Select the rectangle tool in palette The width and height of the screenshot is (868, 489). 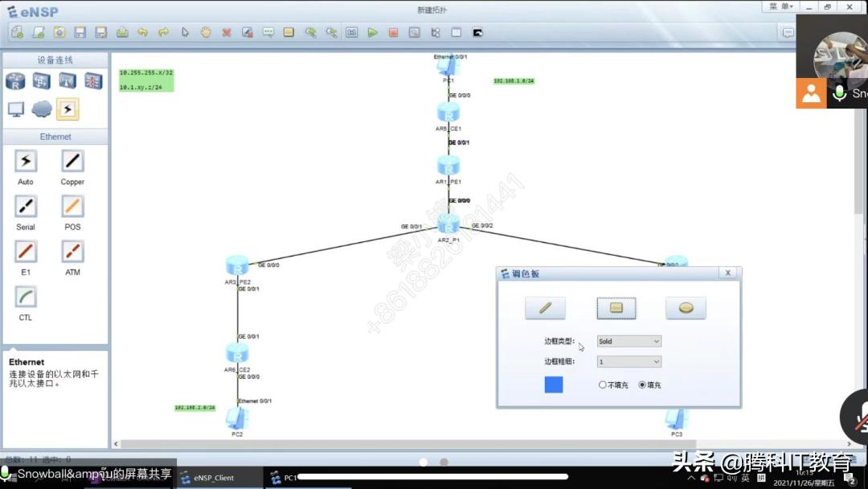tap(616, 308)
